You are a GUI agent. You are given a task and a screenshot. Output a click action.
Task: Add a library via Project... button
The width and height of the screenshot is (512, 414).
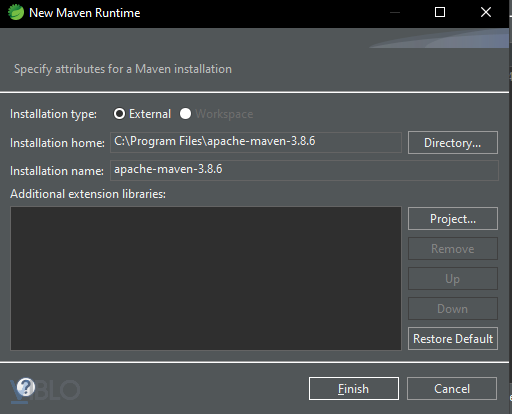[453, 219]
